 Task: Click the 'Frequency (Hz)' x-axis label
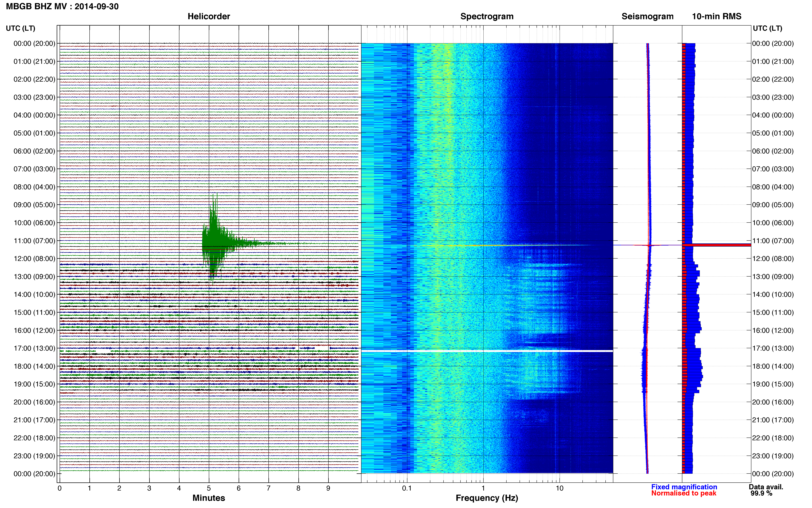tap(487, 498)
